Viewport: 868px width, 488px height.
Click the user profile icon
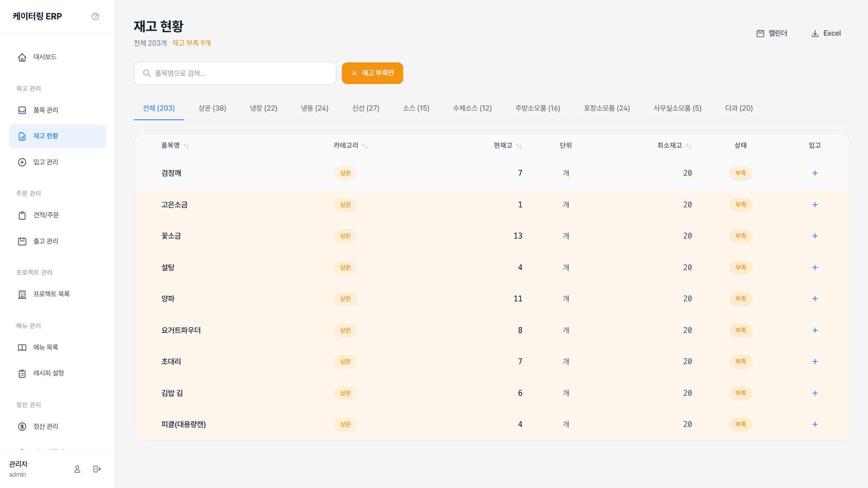point(77,469)
